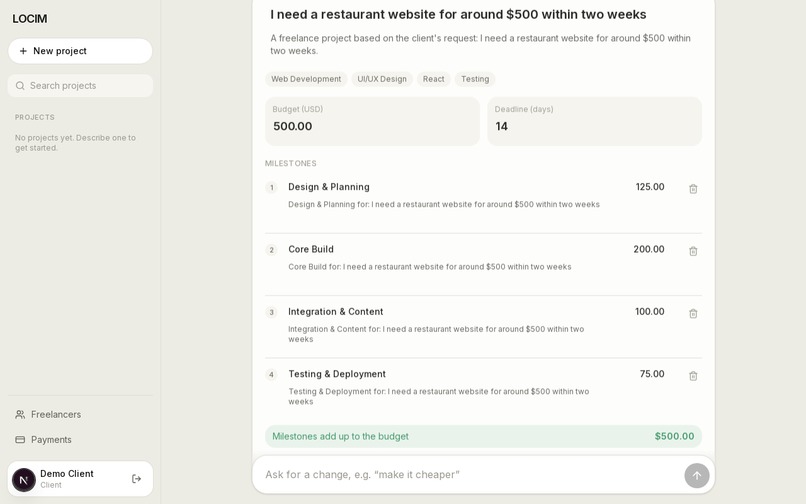Viewport: 806px width, 504px height.
Task: Click the Milestones add up to the budget banner
Action: (x=483, y=436)
